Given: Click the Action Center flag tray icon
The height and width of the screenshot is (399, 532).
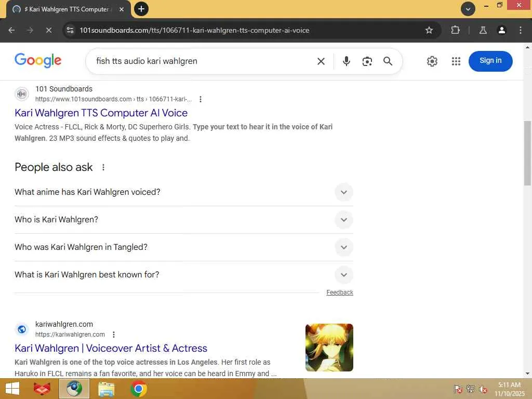Looking at the screenshot, I should click(x=458, y=389).
